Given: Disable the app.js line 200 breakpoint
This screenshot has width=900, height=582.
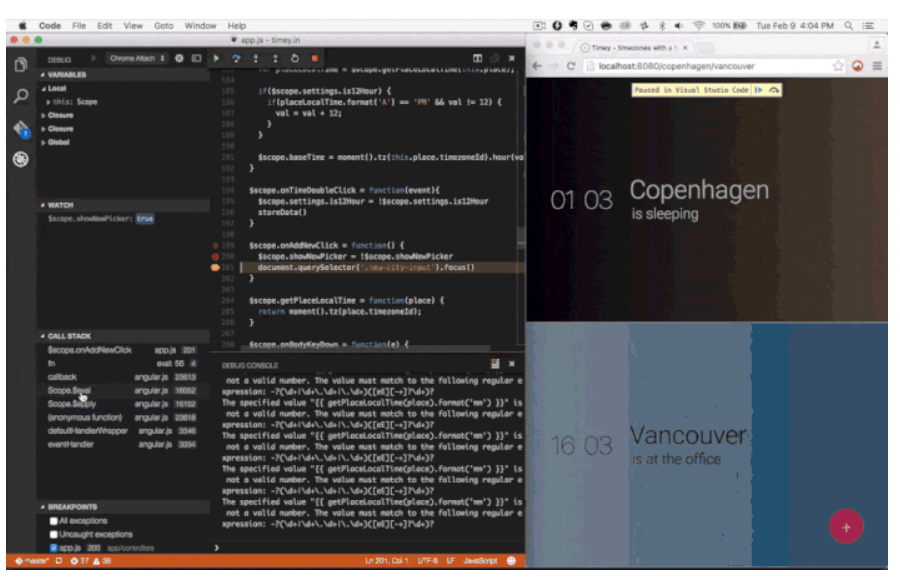Looking at the screenshot, I should click(x=54, y=548).
